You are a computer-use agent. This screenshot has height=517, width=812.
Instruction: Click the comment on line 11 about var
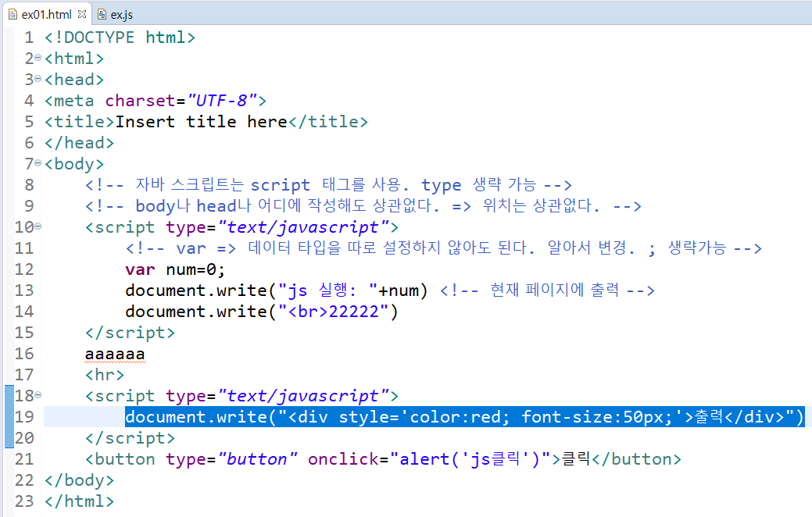[x=443, y=248]
